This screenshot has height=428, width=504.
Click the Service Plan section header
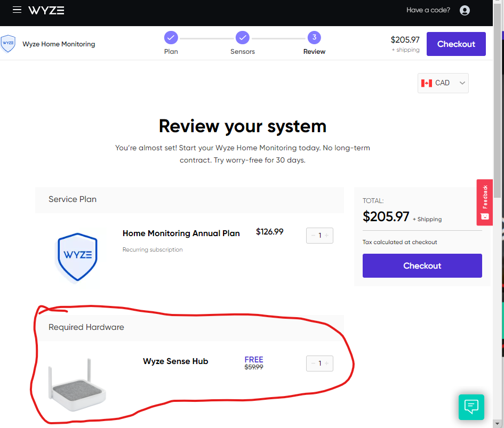pos(190,200)
